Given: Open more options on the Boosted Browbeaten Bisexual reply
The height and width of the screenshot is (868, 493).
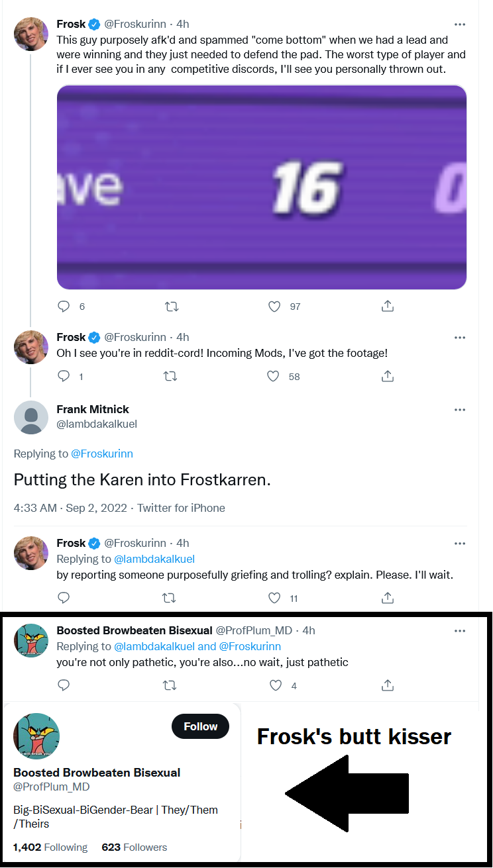Looking at the screenshot, I should (460, 630).
